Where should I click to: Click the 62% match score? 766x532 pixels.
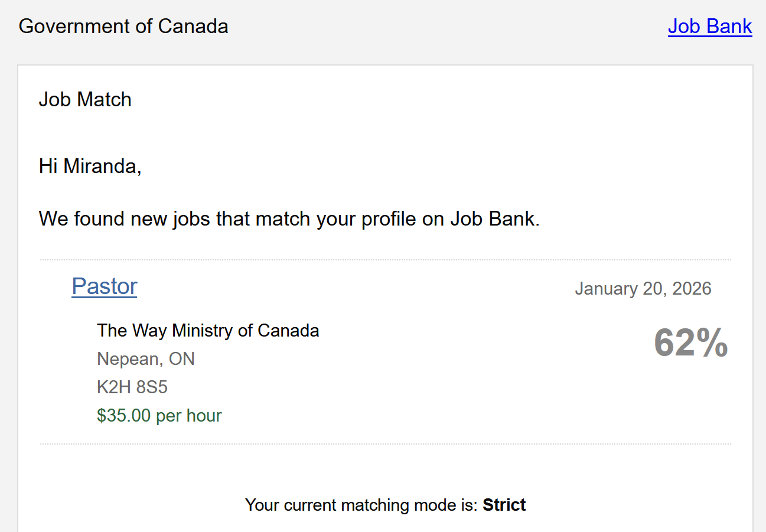tap(690, 344)
